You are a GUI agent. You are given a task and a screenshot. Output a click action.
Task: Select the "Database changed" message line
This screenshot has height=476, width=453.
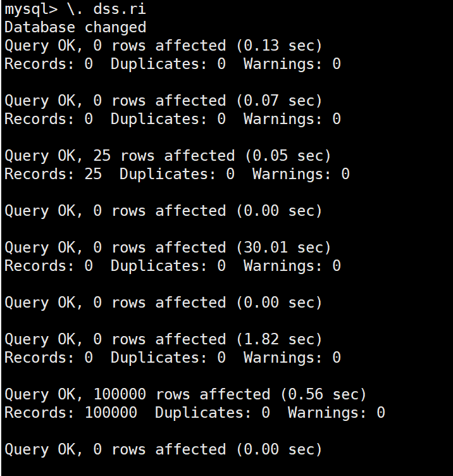pyautogui.click(x=75, y=28)
